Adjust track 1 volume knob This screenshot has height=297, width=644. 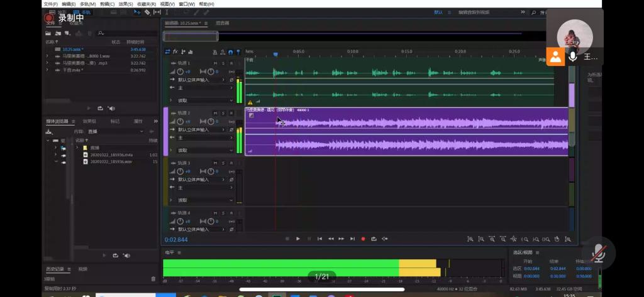point(180,72)
